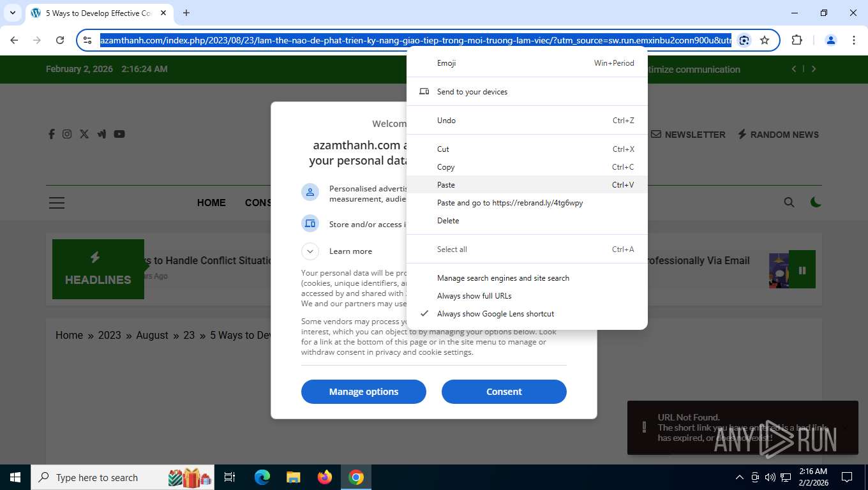The image size is (868, 490).
Task: Enable Always show full URLs
Action: pos(527,296)
